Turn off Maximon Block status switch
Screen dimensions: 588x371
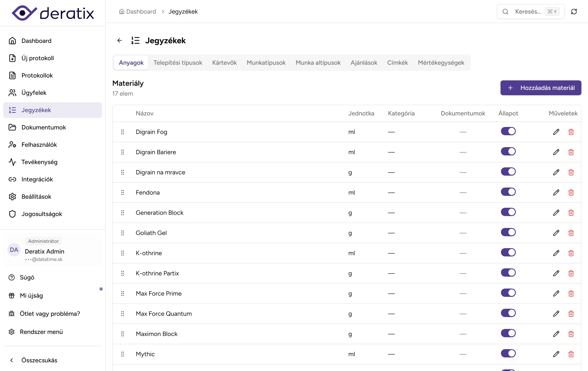point(508,333)
